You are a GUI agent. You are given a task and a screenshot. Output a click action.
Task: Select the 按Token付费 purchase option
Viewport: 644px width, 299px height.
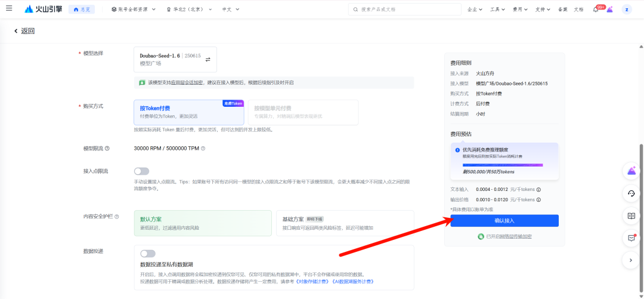tap(189, 112)
